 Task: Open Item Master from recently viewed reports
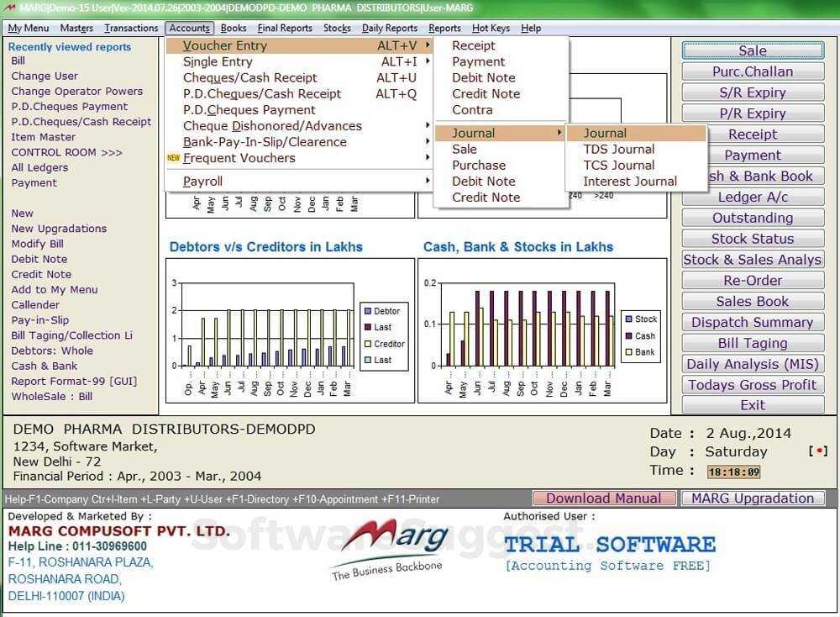(45, 137)
